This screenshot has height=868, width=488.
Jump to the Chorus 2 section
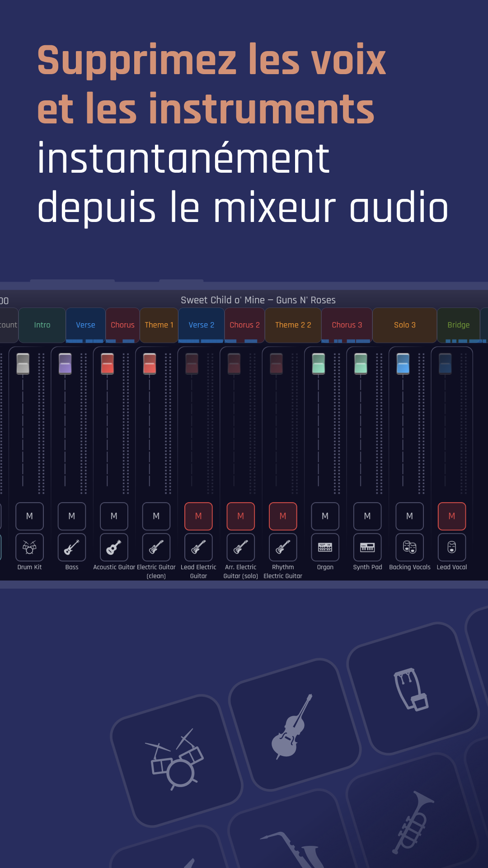244,325
